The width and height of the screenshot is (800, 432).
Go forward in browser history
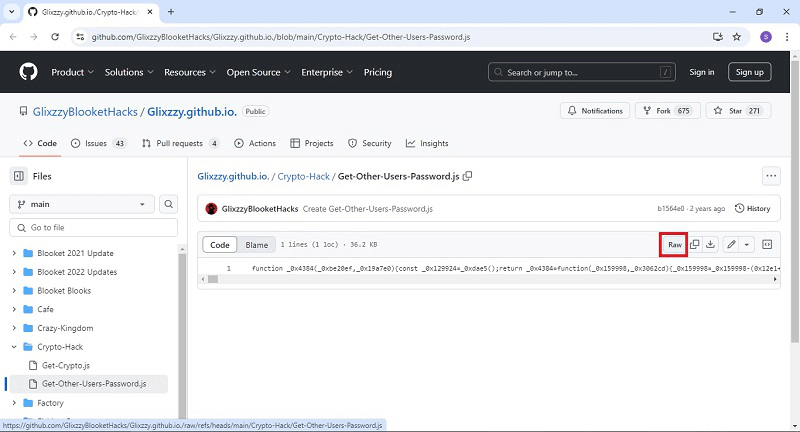click(34, 37)
